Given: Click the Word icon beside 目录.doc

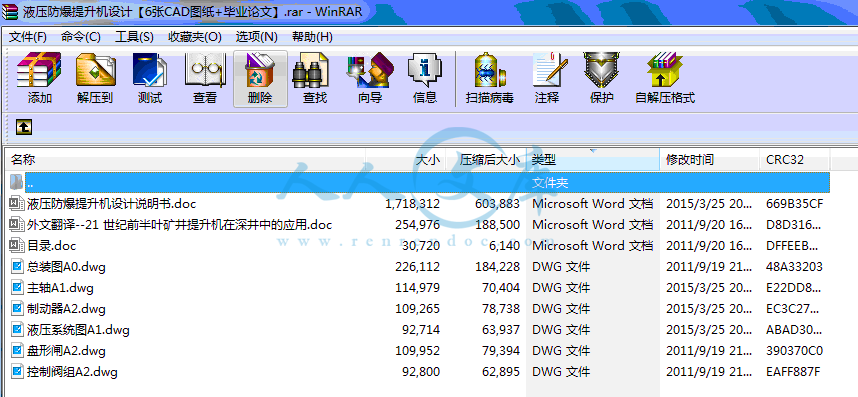Looking at the screenshot, I should (x=16, y=246).
